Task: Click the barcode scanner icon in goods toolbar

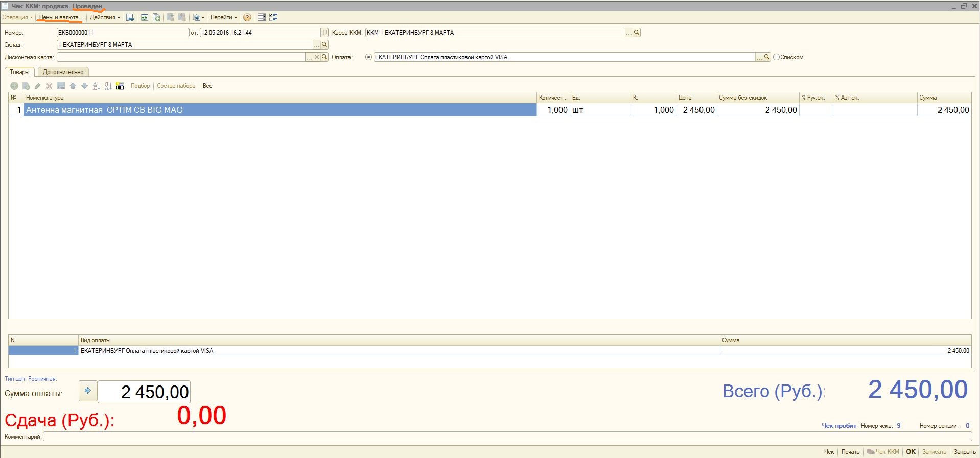Action: (120, 86)
